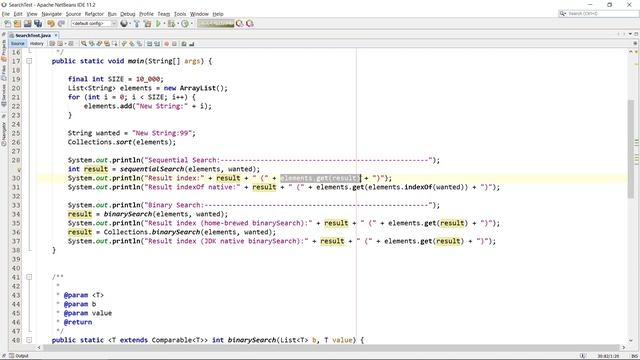Toggle bookmark on the current line
The image size is (640, 360).
pos(139,43)
